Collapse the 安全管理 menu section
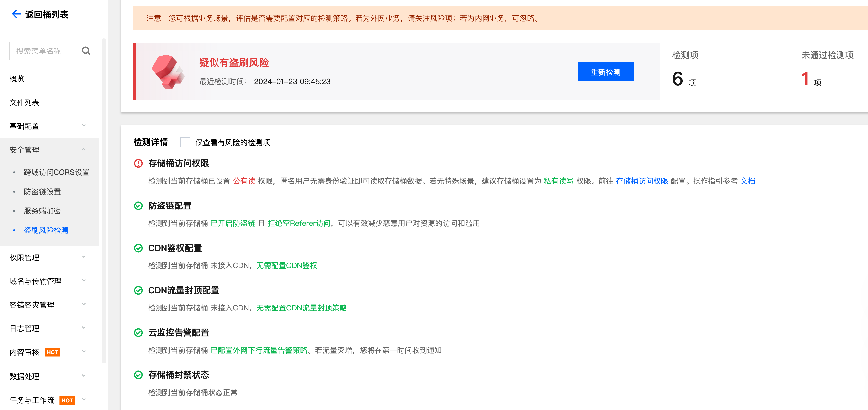 click(x=48, y=150)
